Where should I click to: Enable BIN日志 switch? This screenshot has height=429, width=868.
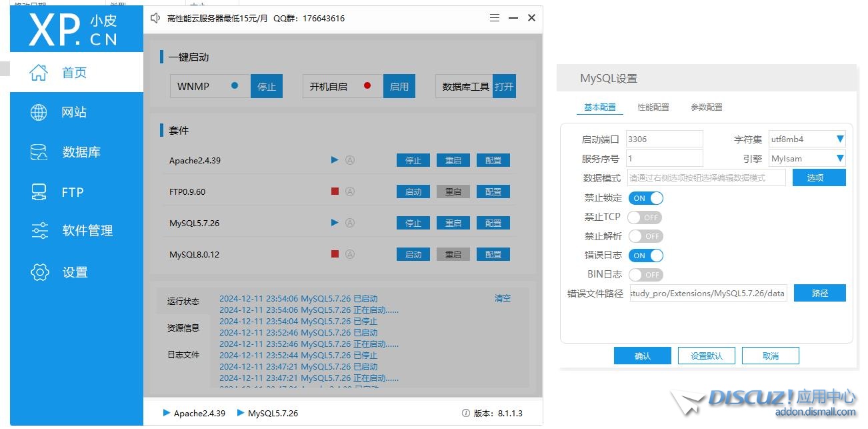coord(645,274)
